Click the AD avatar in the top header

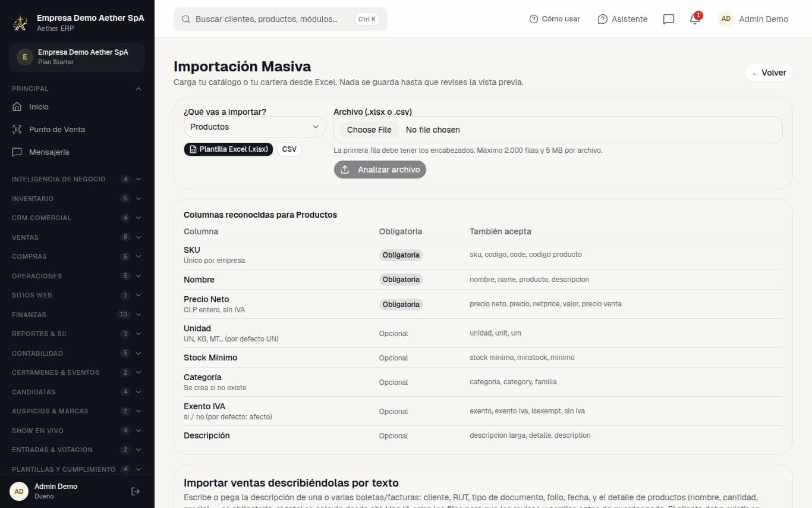click(x=726, y=19)
